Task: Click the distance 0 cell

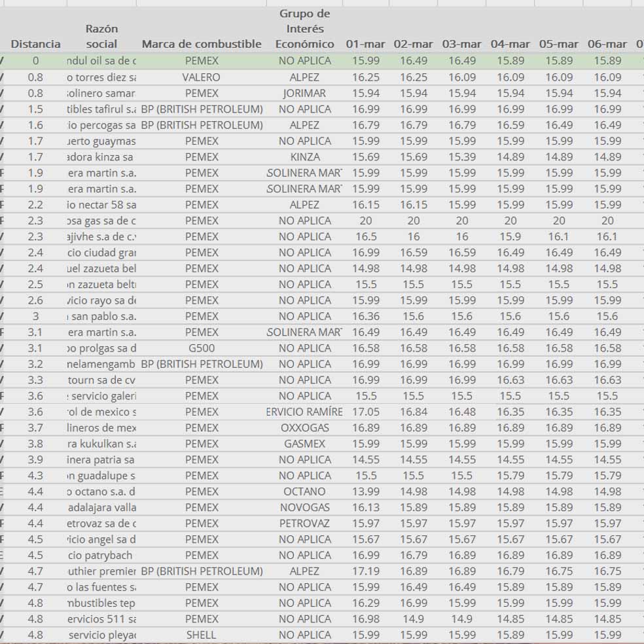Action: pyautogui.click(x=35, y=61)
